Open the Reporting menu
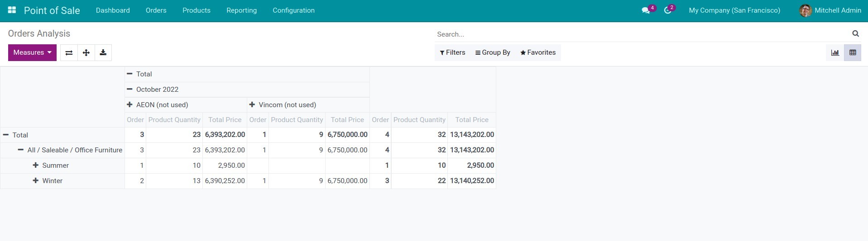 coord(241,10)
